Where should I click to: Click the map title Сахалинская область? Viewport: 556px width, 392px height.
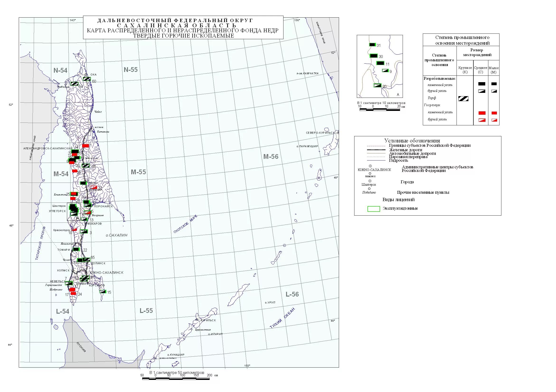point(177,25)
